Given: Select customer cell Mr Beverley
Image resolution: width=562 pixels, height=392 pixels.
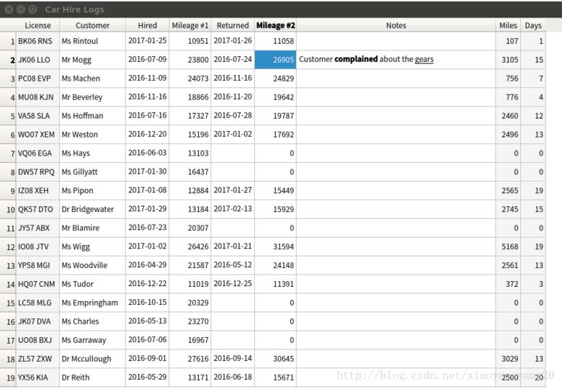Looking at the screenshot, I should [x=92, y=97].
